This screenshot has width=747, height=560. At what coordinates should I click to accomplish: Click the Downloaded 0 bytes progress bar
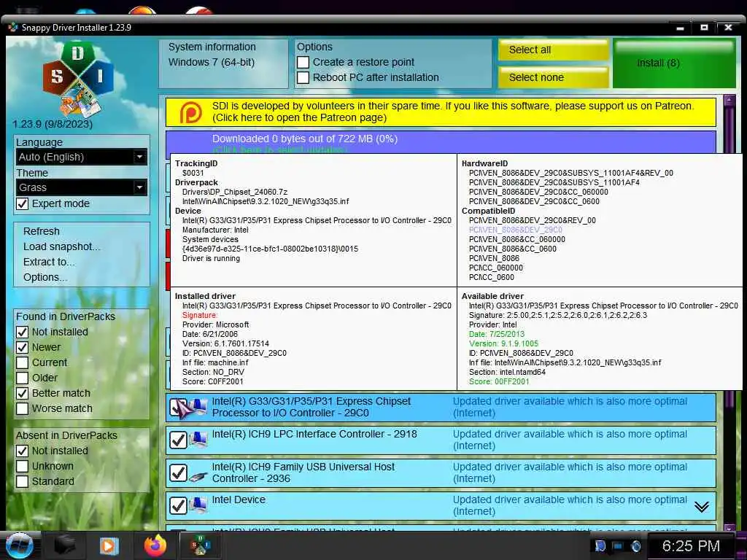(441, 142)
